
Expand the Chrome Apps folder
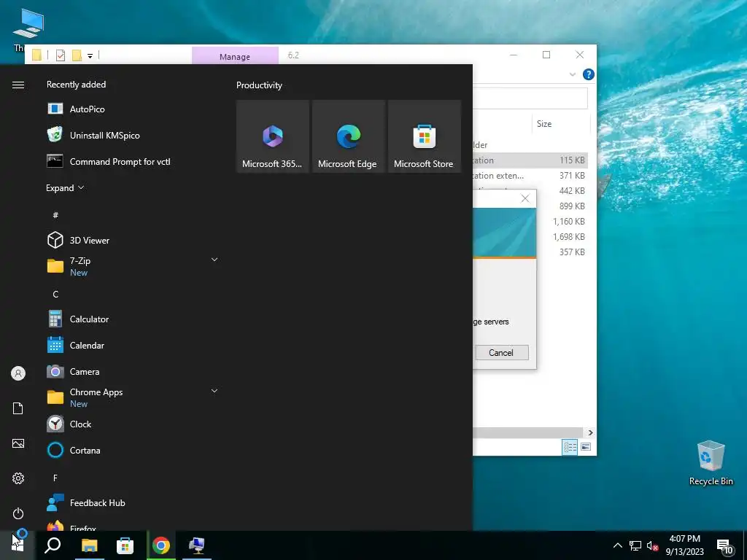click(214, 391)
